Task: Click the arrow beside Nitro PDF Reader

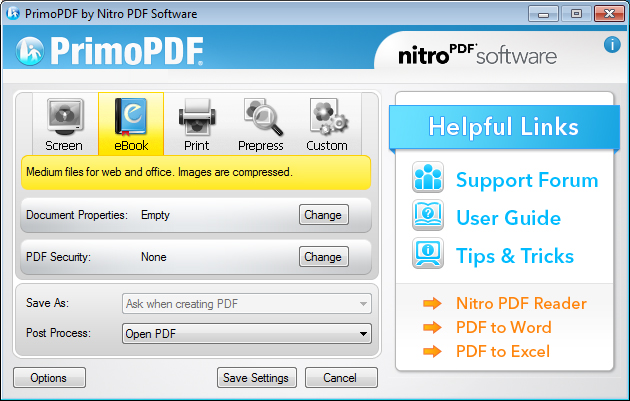Action: [x=432, y=303]
